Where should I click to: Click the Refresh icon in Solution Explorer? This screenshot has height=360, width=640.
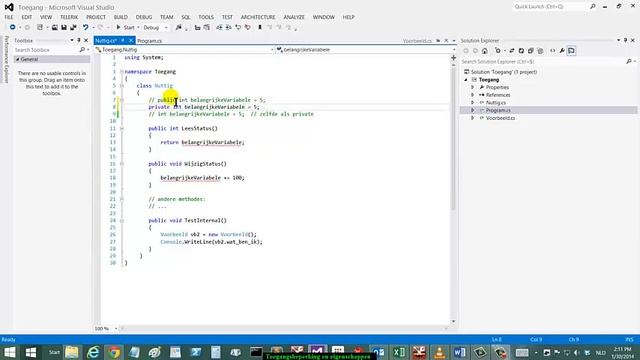click(x=521, y=51)
